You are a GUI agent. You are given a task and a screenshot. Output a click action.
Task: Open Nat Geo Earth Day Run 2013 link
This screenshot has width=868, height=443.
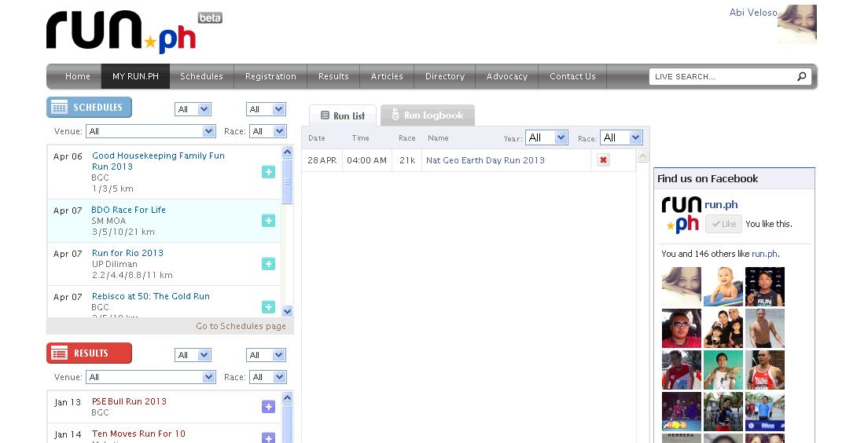(x=485, y=159)
